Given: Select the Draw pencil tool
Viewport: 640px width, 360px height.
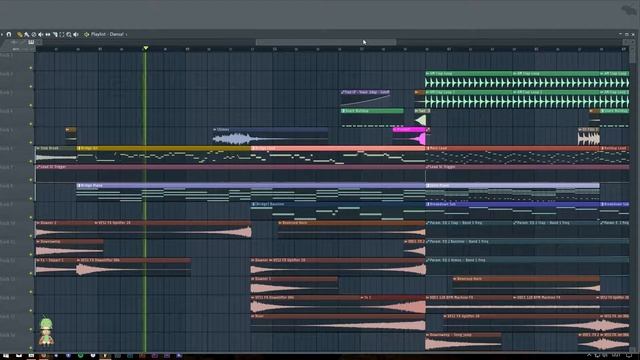Looking at the screenshot, I should pos(19,35).
